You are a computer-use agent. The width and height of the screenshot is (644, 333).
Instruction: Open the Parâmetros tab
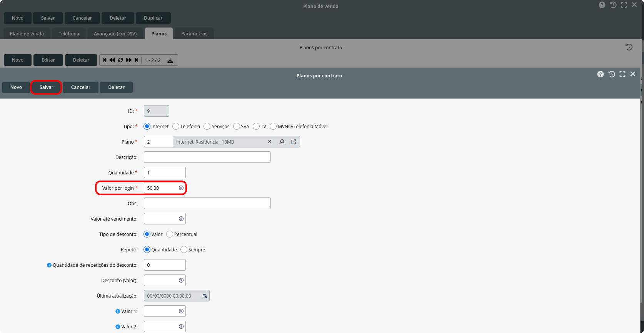click(x=194, y=33)
